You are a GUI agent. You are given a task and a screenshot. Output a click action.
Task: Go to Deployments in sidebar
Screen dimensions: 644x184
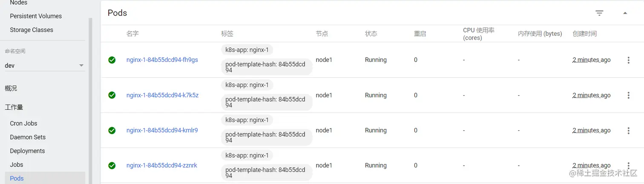[x=27, y=151]
